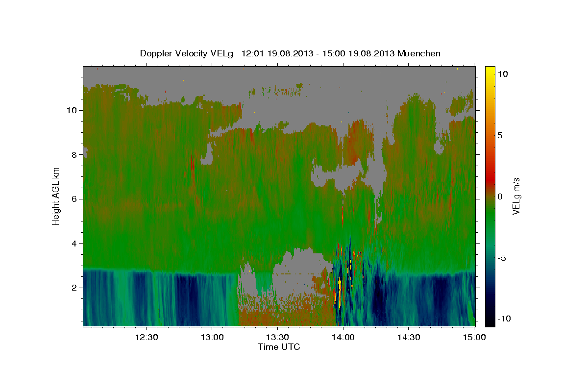Image resolution: width=588 pixels, height=392 pixels.
Task: Click the 13:00 time axis tick label
Action: pos(212,337)
